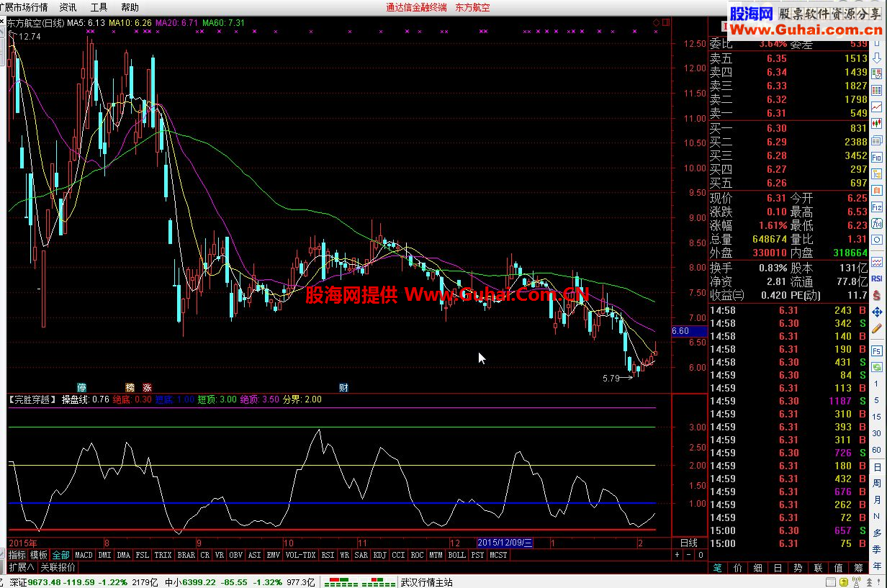Viewport: 887px width, 588px height.
Task: Select the 筹 tab below tick list
Action: pos(858,568)
